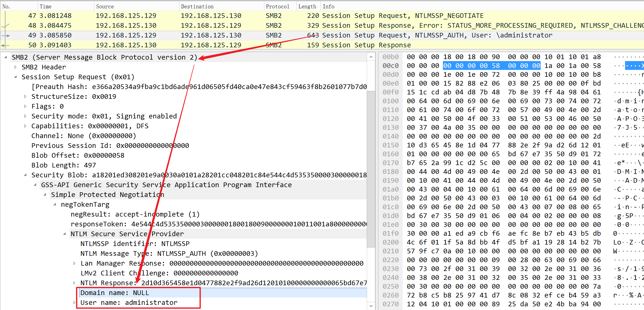Expand the Flags: 0 field
This screenshot has width=644, height=310.
(25, 106)
